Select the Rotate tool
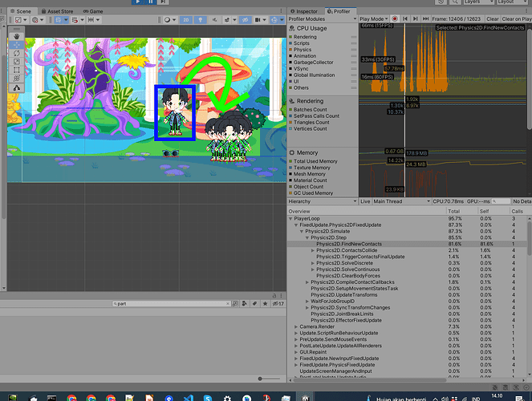 point(16,53)
